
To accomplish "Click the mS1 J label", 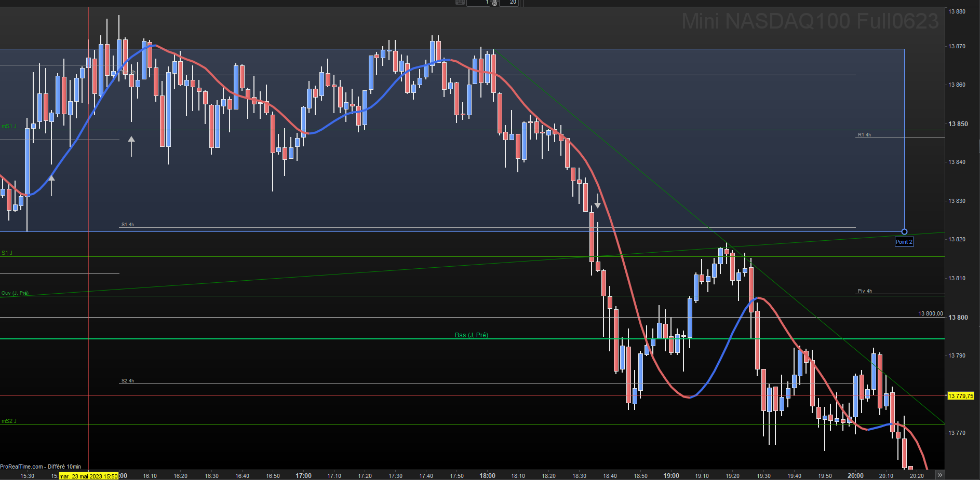I will [9, 127].
